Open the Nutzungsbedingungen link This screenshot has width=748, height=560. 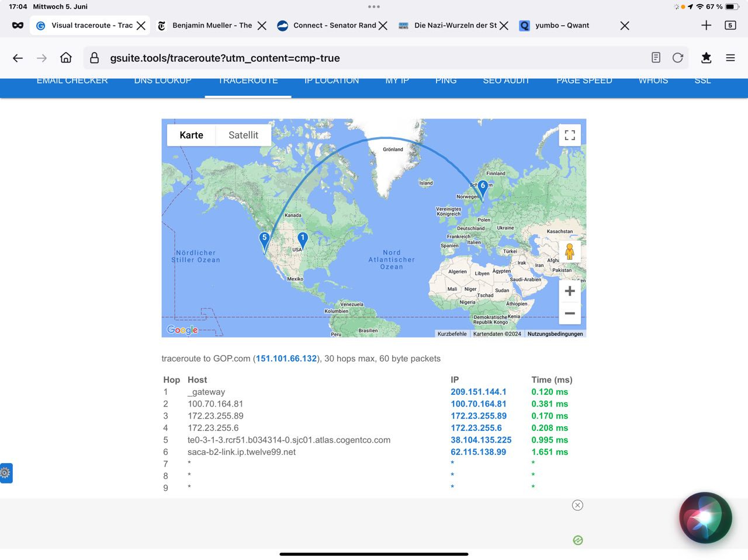pyautogui.click(x=555, y=334)
